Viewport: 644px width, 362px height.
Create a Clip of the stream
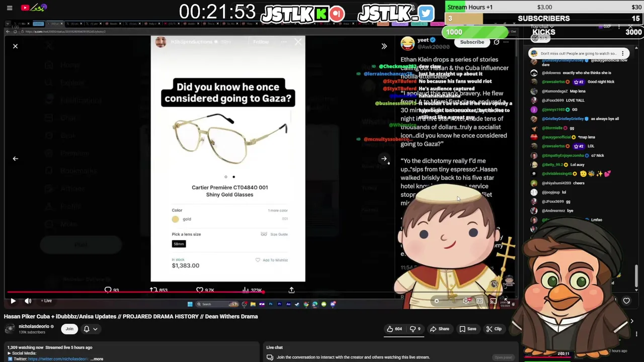tap(494, 329)
